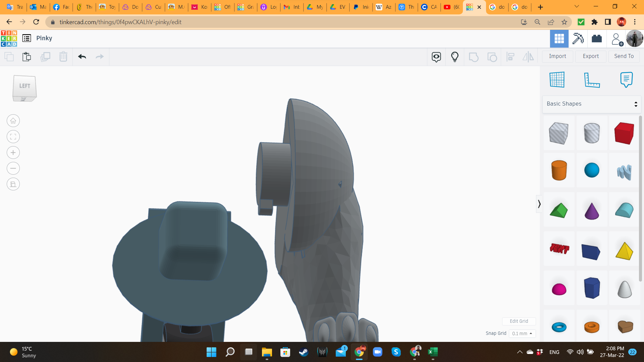
Task: Open the Workplane tool
Action: pyautogui.click(x=557, y=80)
